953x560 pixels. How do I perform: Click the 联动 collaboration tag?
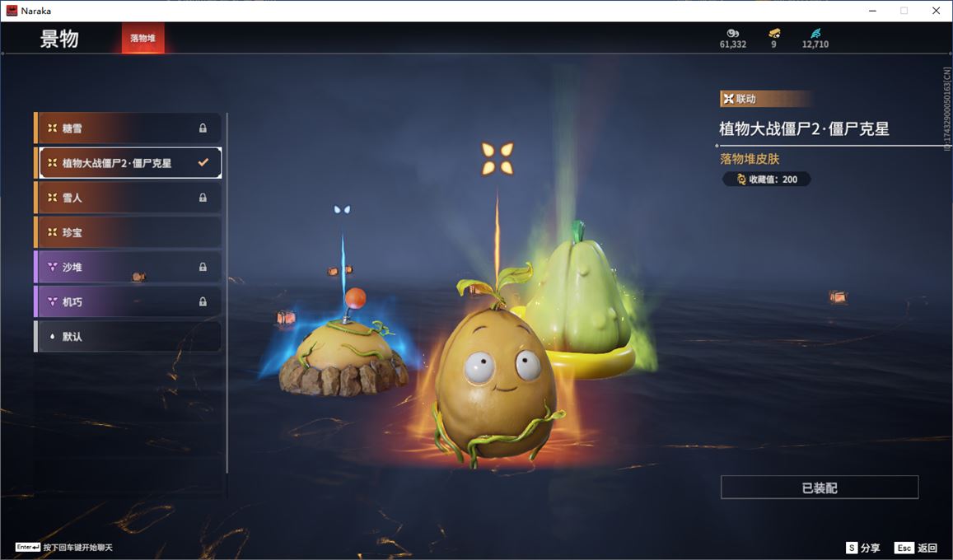pyautogui.click(x=766, y=99)
